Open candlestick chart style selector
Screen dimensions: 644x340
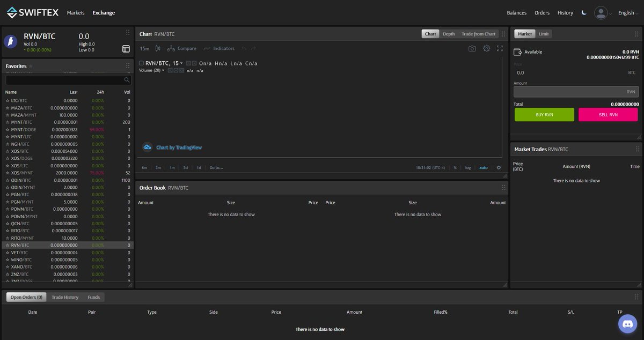158,48
